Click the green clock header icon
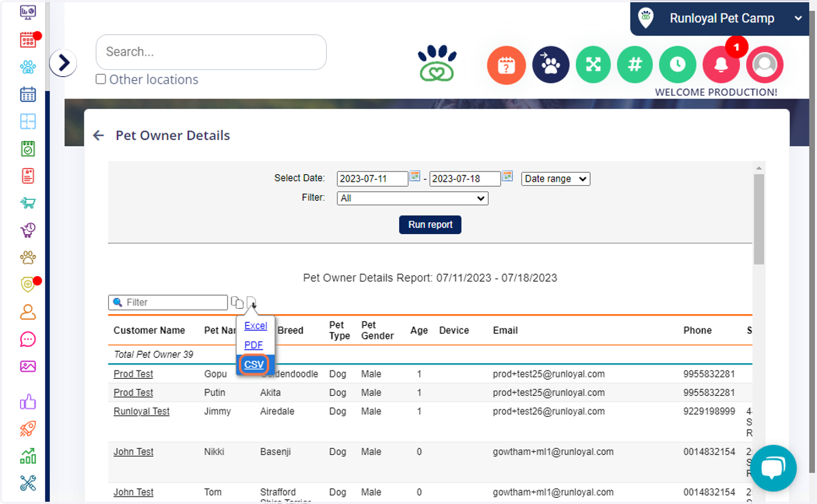Screen dimensions: 817x504 click(677, 65)
